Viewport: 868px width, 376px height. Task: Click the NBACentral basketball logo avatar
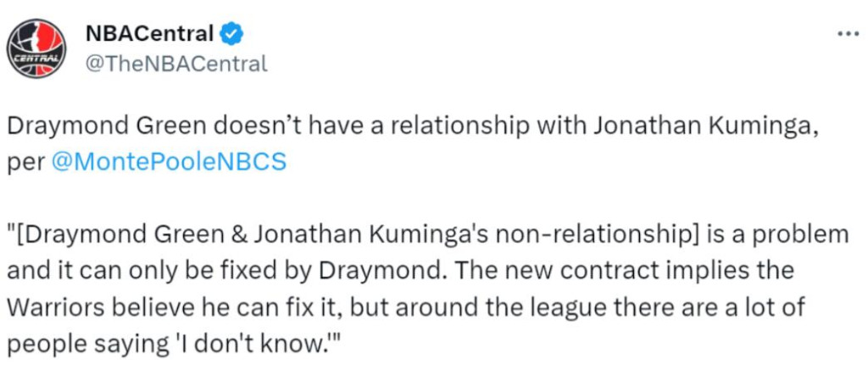[36, 48]
